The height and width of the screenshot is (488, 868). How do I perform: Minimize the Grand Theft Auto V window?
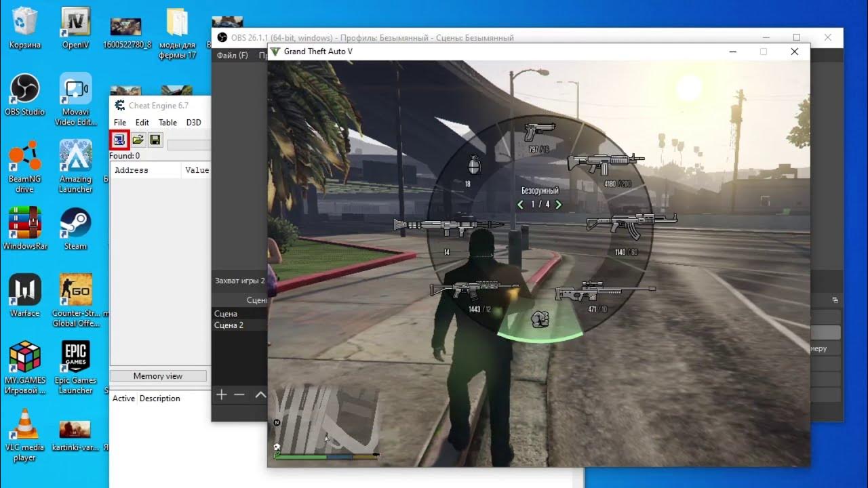(x=733, y=52)
